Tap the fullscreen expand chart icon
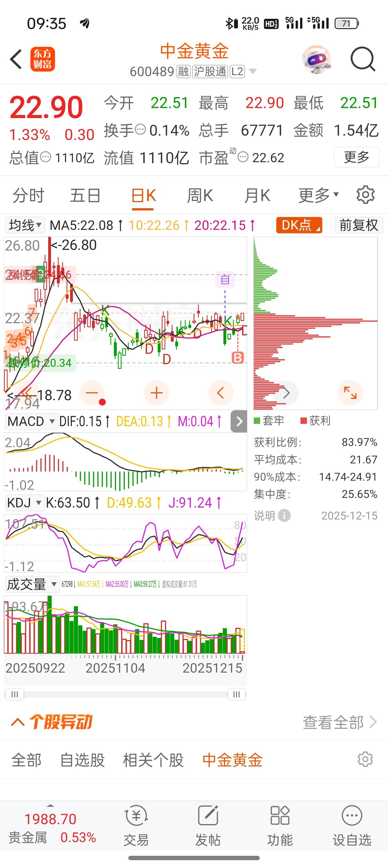This screenshot has height=868, width=388. [x=350, y=393]
